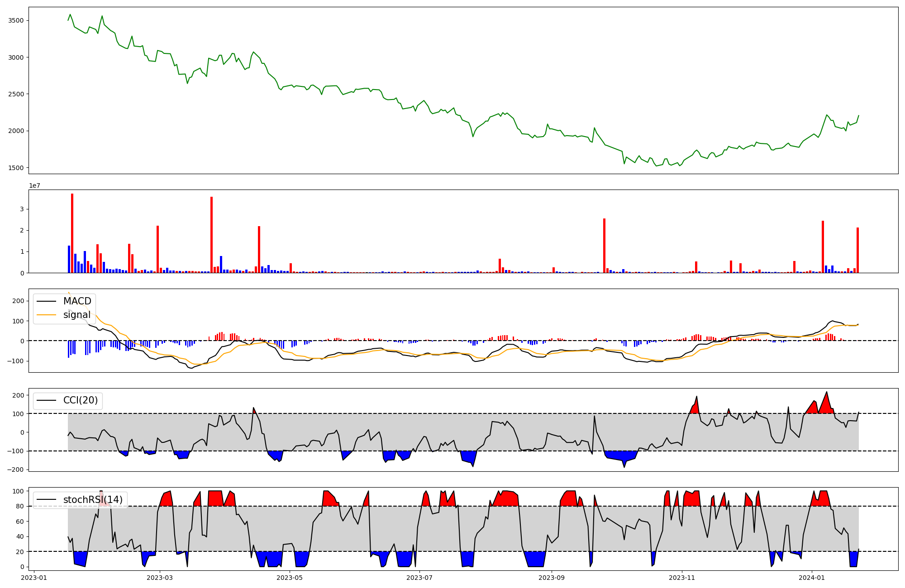Screen dimensions: 905x588
Task: Click the 1500 price axis tick label
Action: 16,168
